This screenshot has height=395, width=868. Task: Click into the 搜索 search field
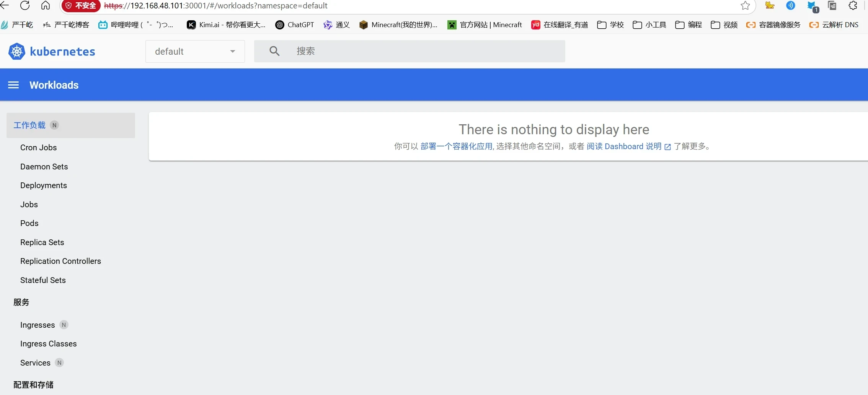click(421, 51)
